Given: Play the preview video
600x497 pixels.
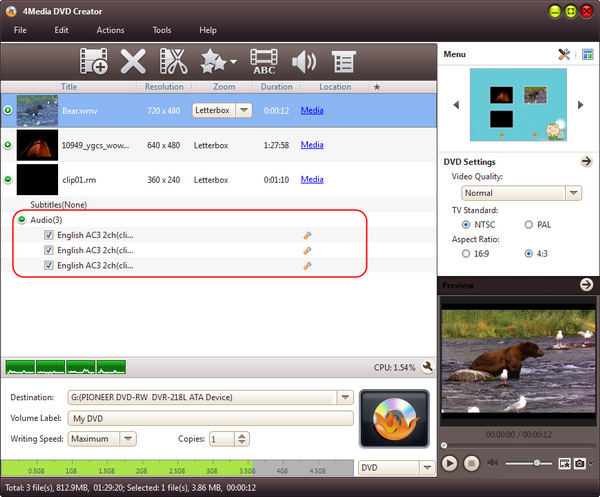Looking at the screenshot, I should pos(449,463).
